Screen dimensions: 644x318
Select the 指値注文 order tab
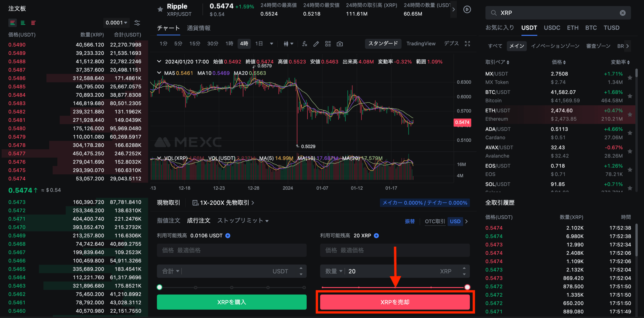[x=169, y=221]
